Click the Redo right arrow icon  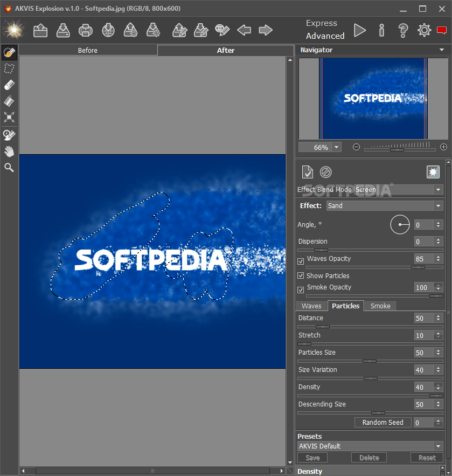(x=266, y=30)
